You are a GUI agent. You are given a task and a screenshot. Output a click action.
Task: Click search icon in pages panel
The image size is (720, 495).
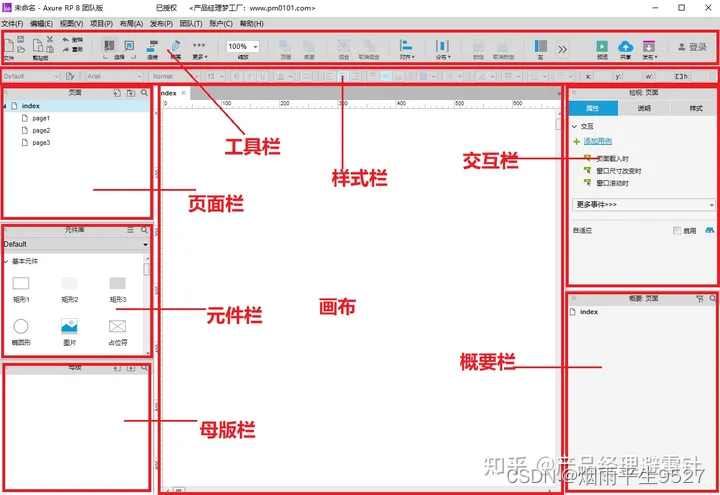pos(144,93)
